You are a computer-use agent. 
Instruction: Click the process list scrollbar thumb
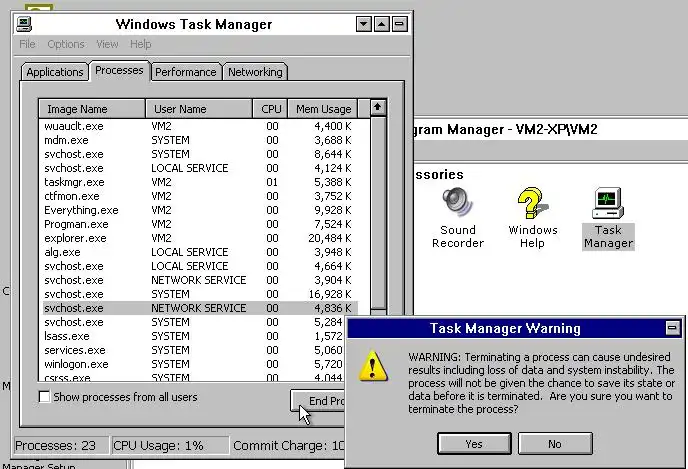click(378, 213)
